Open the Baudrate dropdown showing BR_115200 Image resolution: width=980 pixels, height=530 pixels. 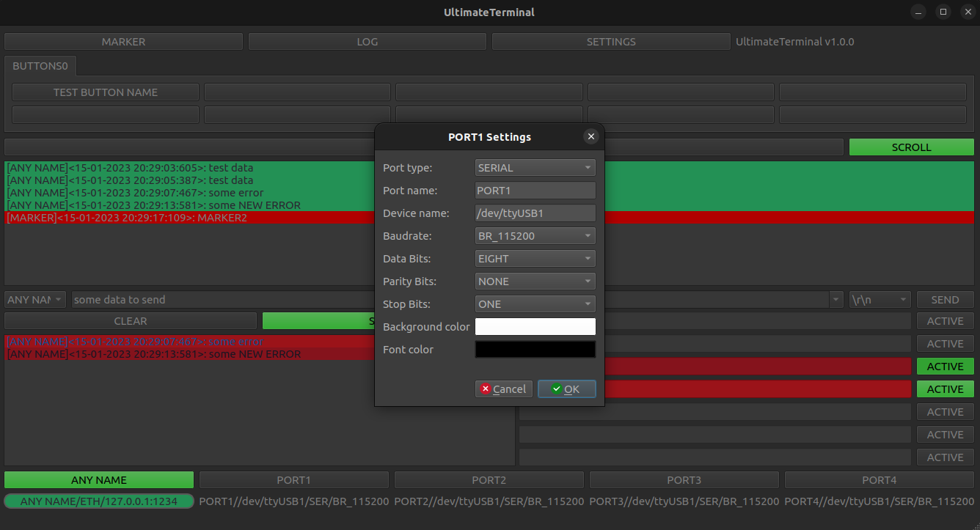point(535,235)
